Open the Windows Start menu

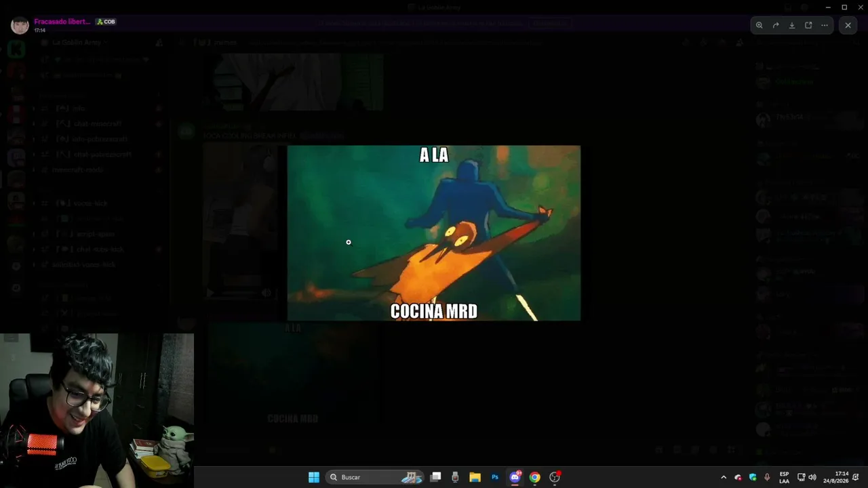coord(314,477)
